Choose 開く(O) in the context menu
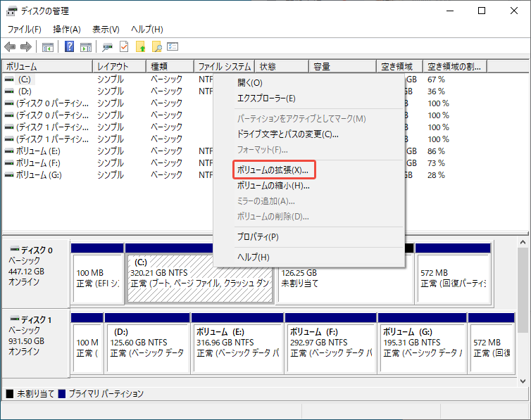The image size is (531, 420). (309, 83)
